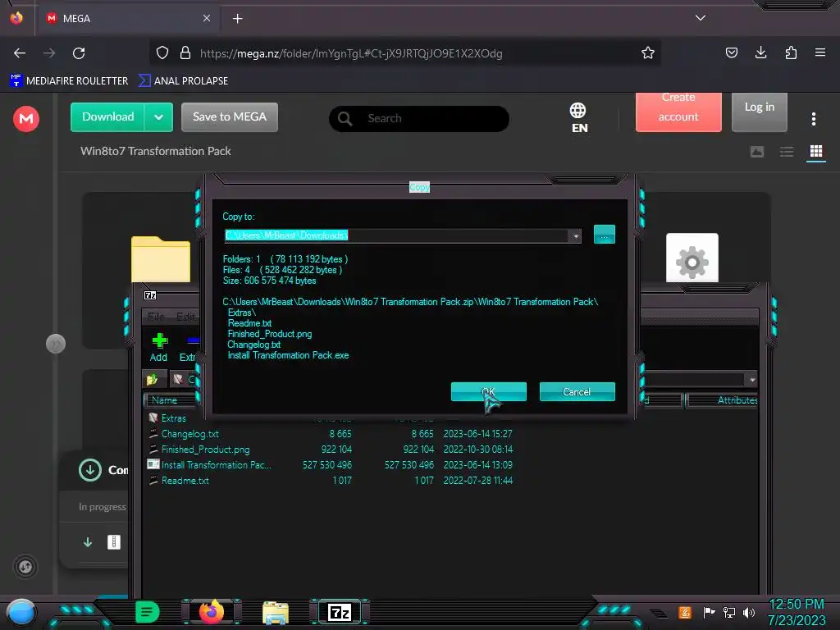The width and height of the screenshot is (840, 630).
Task: Expand 7-Zip address path dropdown
Action: click(752, 380)
